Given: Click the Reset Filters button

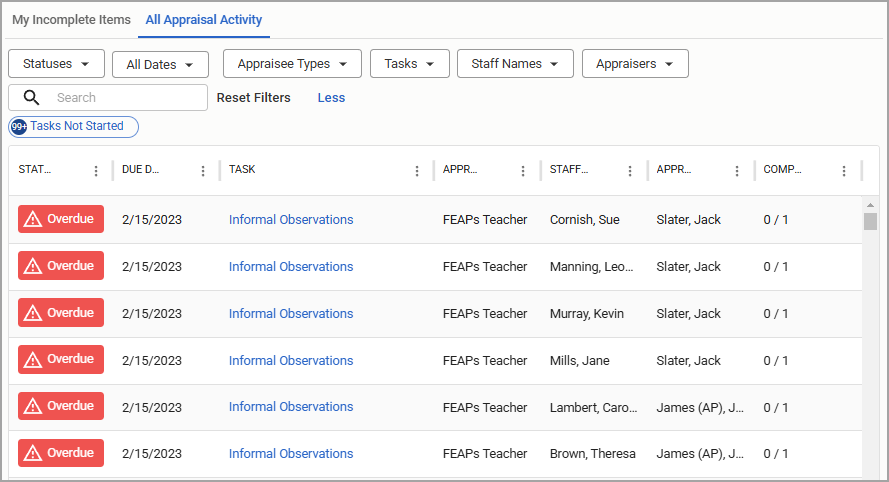Looking at the screenshot, I should [253, 98].
